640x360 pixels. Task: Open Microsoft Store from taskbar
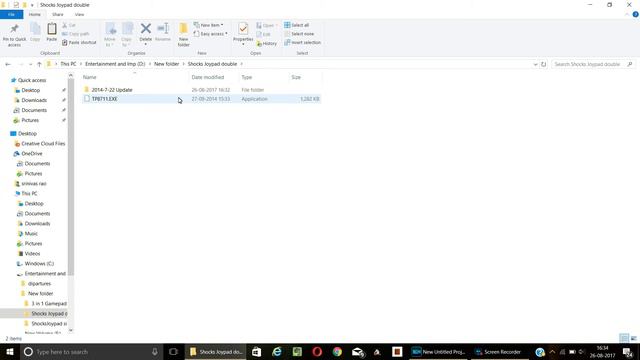[x=256, y=352]
